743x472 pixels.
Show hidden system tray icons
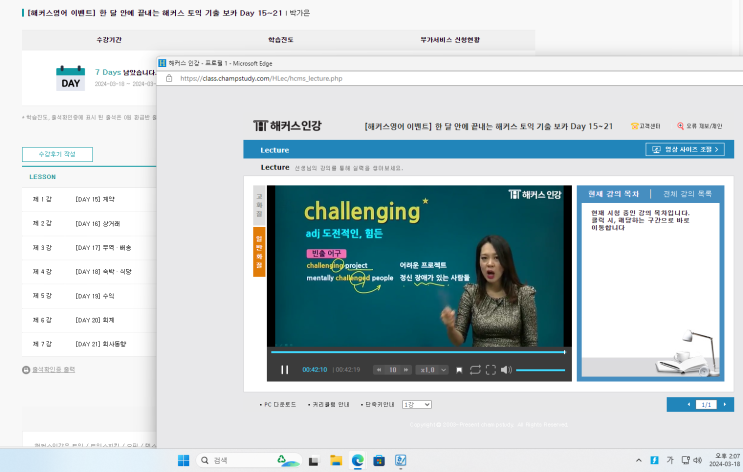click(639, 460)
